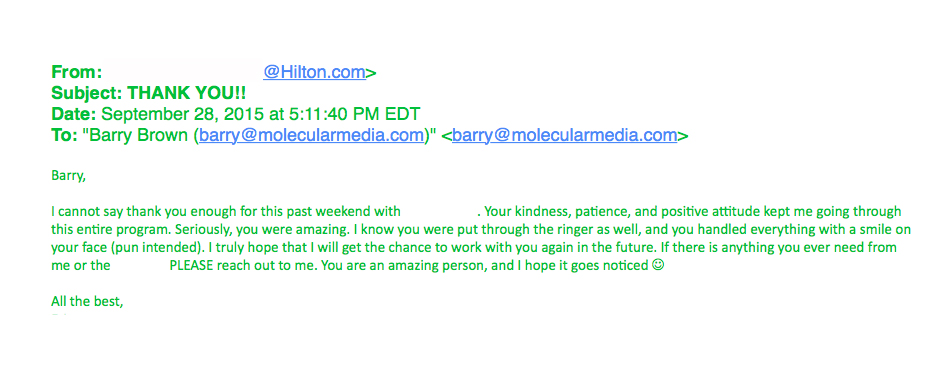Click the "All the best," closing line
The height and width of the screenshot is (369, 936).
click(87, 302)
